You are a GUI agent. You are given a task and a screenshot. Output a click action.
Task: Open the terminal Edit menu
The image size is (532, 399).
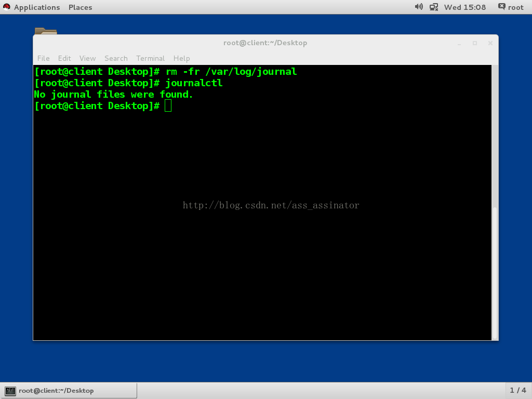pos(64,58)
